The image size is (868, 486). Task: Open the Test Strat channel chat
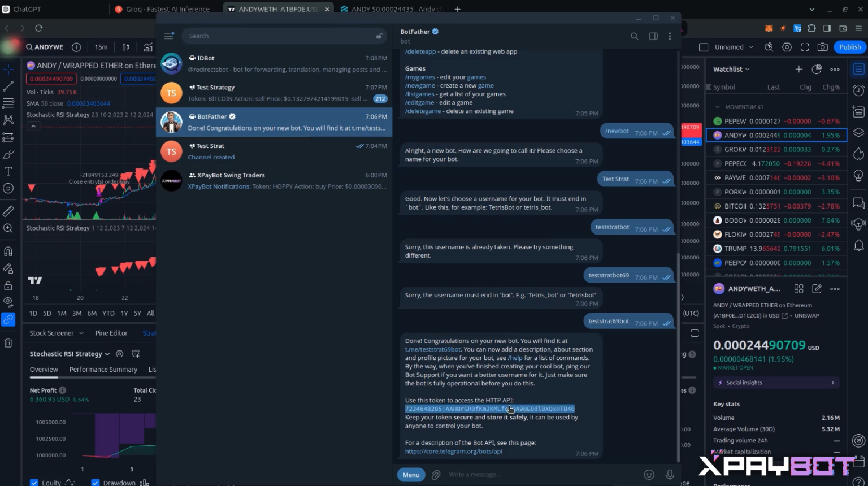[x=274, y=151]
